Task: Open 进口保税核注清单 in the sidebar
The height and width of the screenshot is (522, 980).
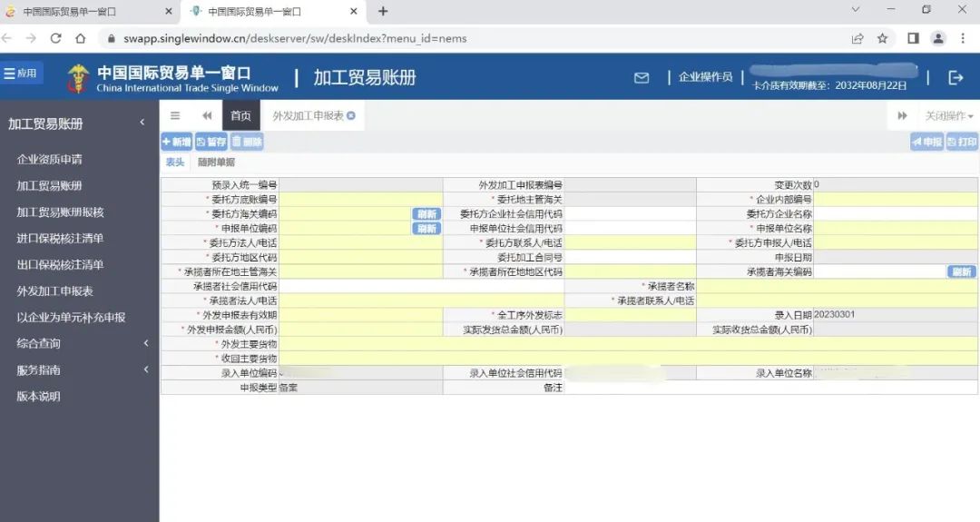Action: [x=60, y=239]
